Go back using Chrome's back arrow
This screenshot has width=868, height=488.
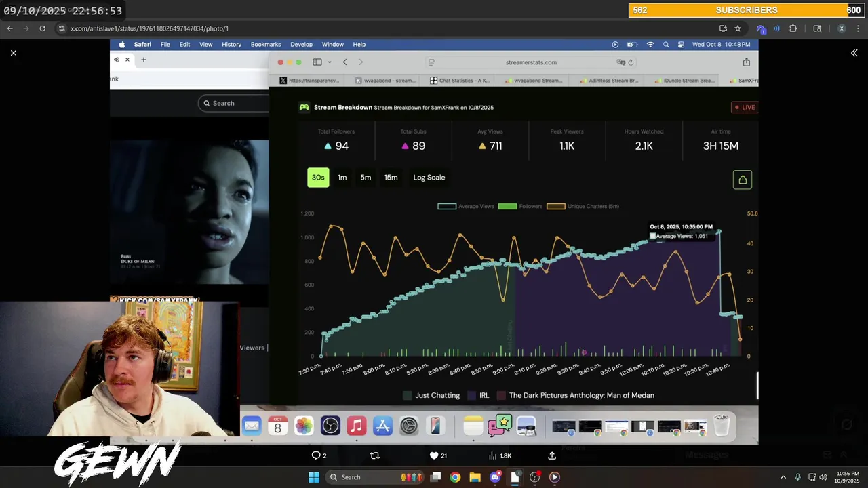point(10,28)
